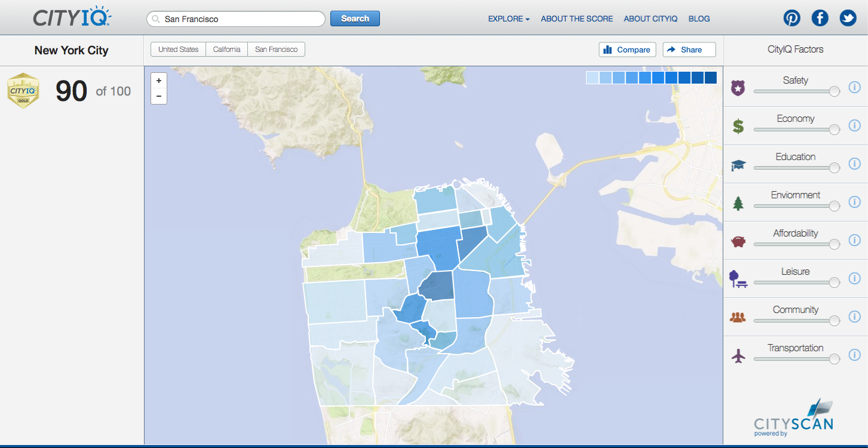Select the darkest blue legend swatch
The height and width of the screenshot is (448, 868).
click(710, 78)
